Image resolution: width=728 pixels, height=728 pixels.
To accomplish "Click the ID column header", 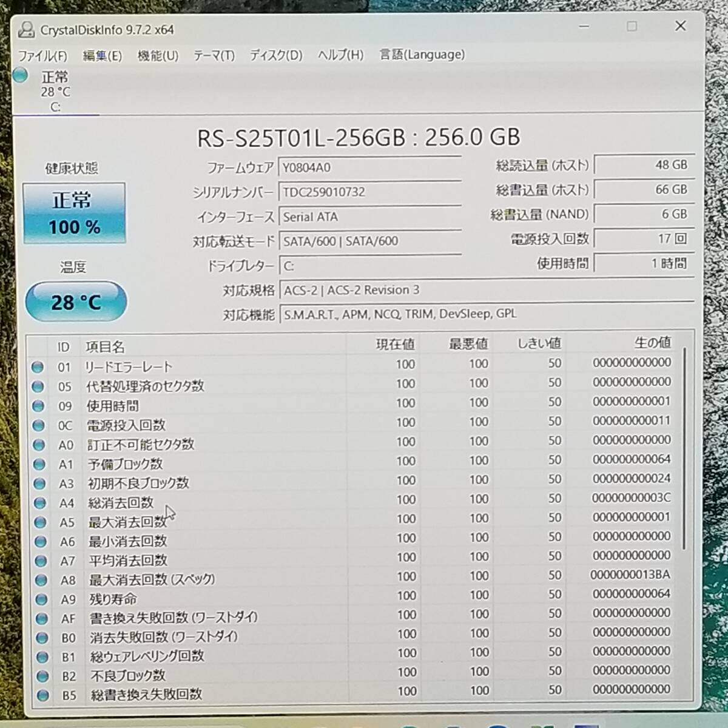I will coord(64,347).
